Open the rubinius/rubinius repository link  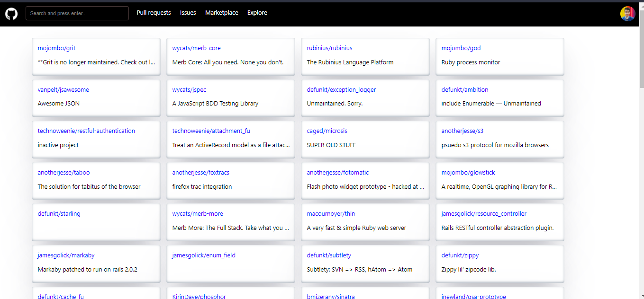click(x=329, y=48)
